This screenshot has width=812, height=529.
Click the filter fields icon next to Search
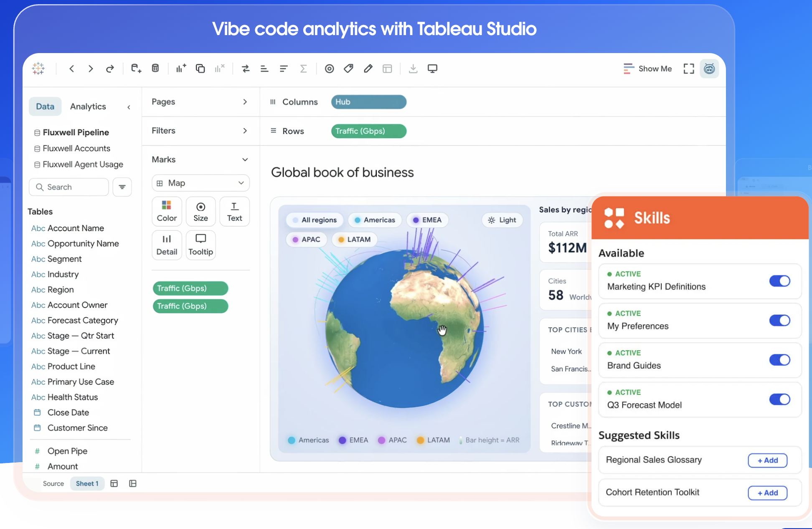[x=122, y=187]
